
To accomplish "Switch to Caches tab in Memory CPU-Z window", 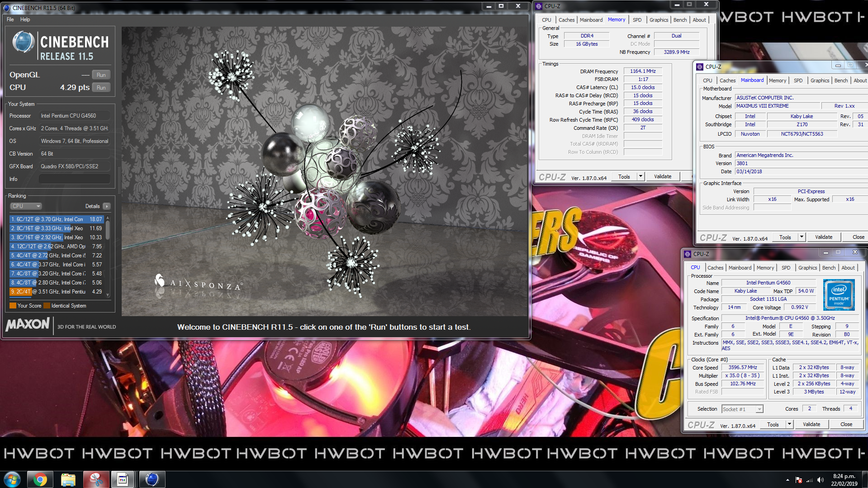I will [x=566, y=20].
